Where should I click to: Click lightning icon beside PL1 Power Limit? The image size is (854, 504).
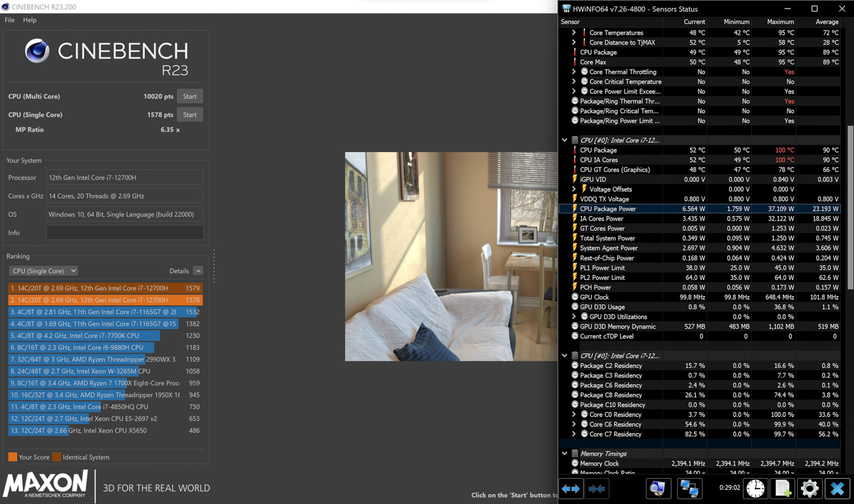(574, 268)
